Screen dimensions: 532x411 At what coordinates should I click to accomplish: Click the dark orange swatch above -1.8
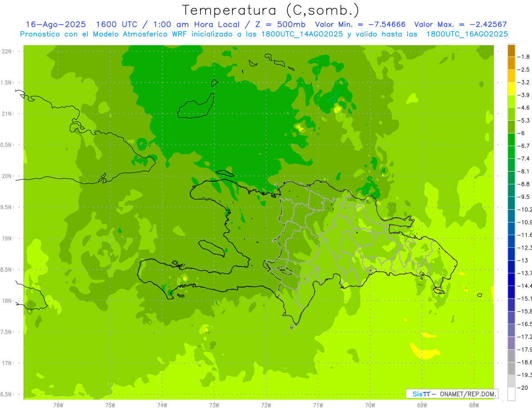point(511,51)
